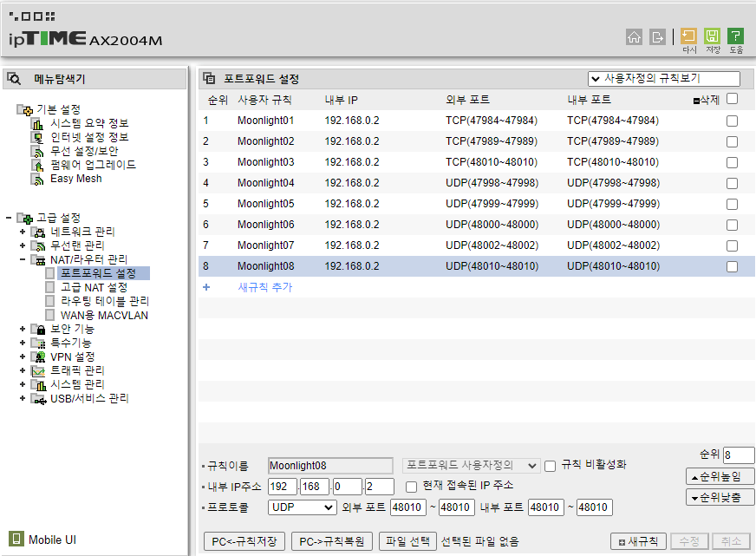Open the 사용자정의 규칙보기 dropdown

(x=663, y=79)
